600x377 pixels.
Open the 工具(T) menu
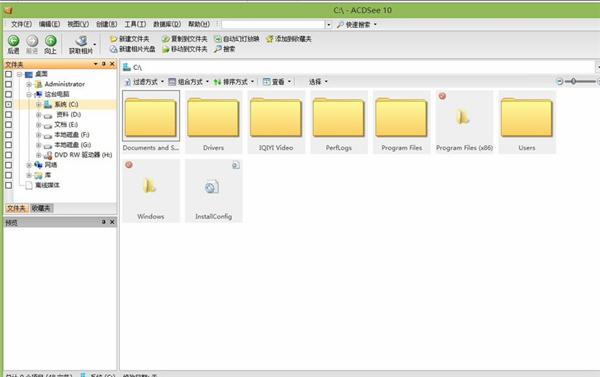(135, 24)
